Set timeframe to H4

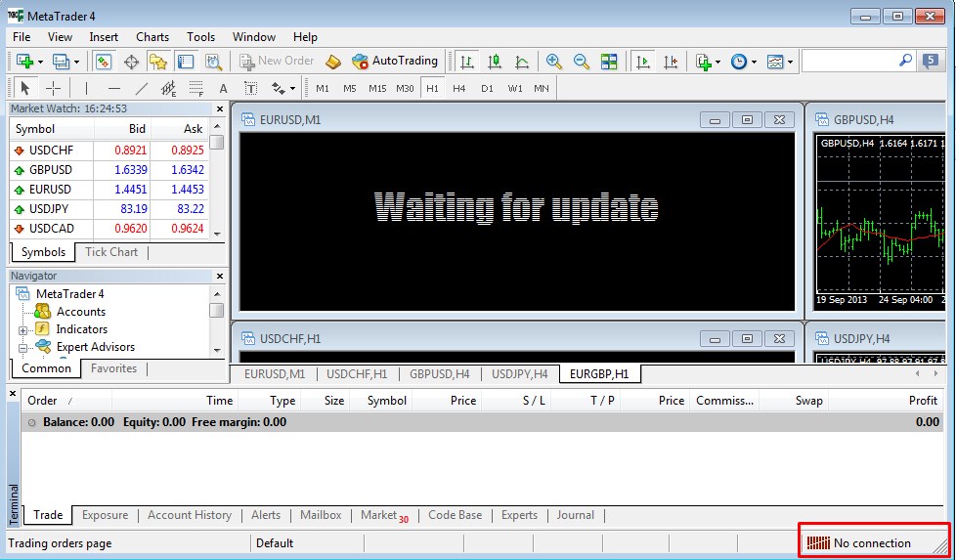point(459,88)
